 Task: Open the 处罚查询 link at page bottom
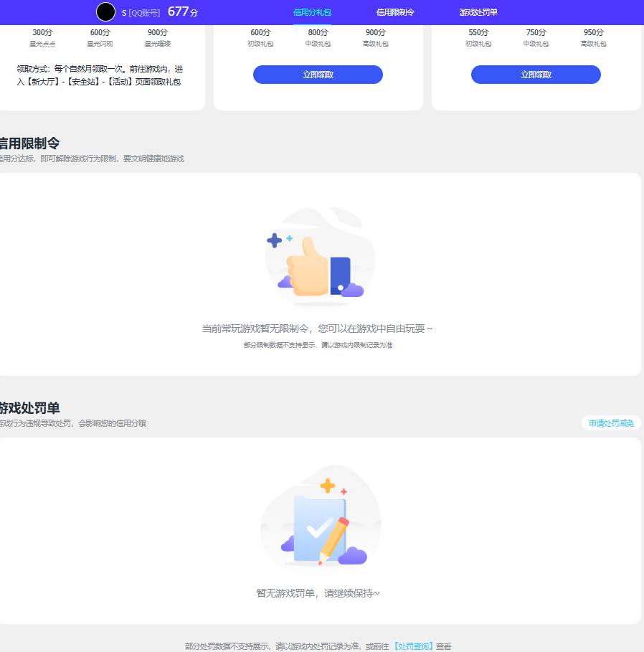click(x=415, y=646)
